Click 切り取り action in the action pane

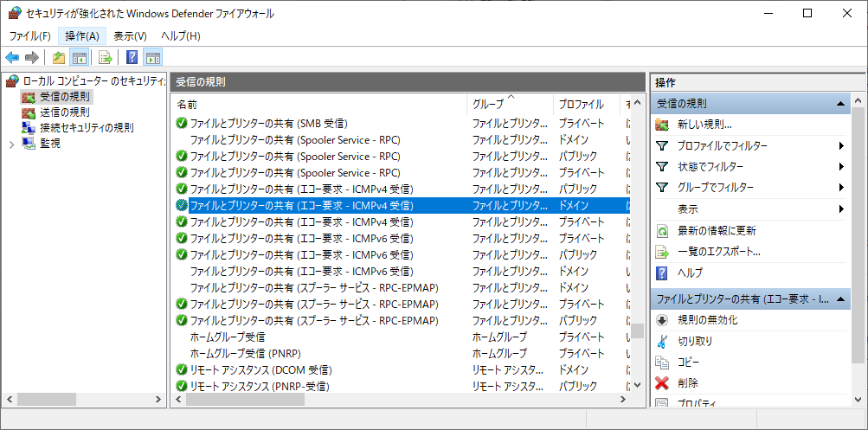tap(695, 342)
